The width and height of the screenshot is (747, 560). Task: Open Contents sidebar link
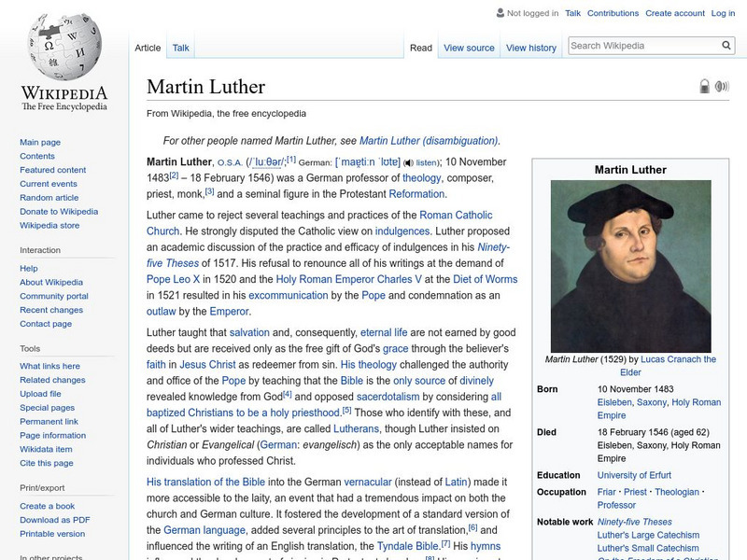point(37,156)
